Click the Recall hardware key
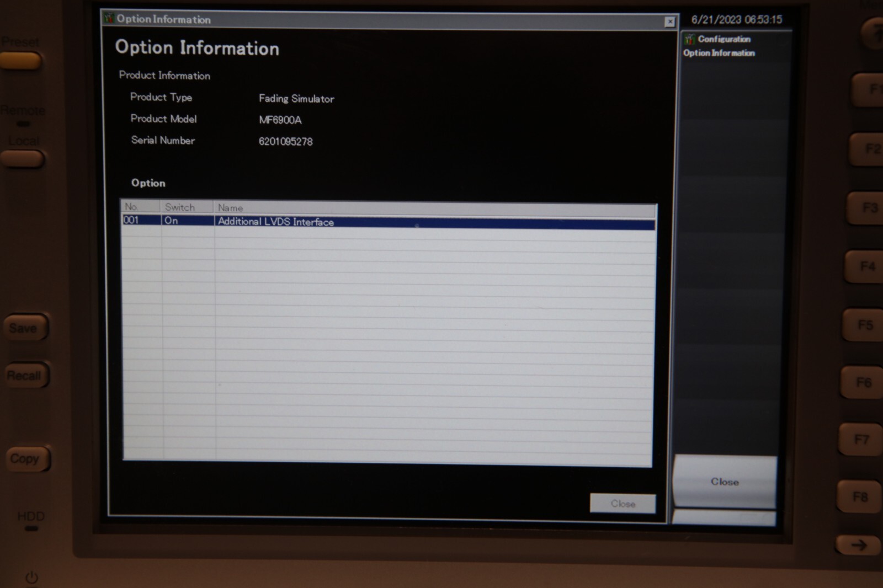Viewport: 883px width, 588px height. pyautogui.click(x=26, y=375)
